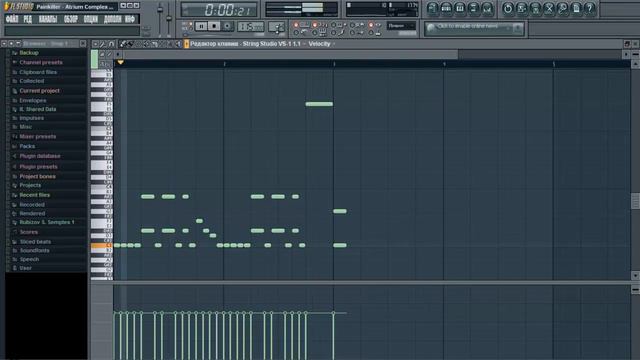The image size is (640, 360).
Task: Select the Recent files browser item
Action: 35,195
